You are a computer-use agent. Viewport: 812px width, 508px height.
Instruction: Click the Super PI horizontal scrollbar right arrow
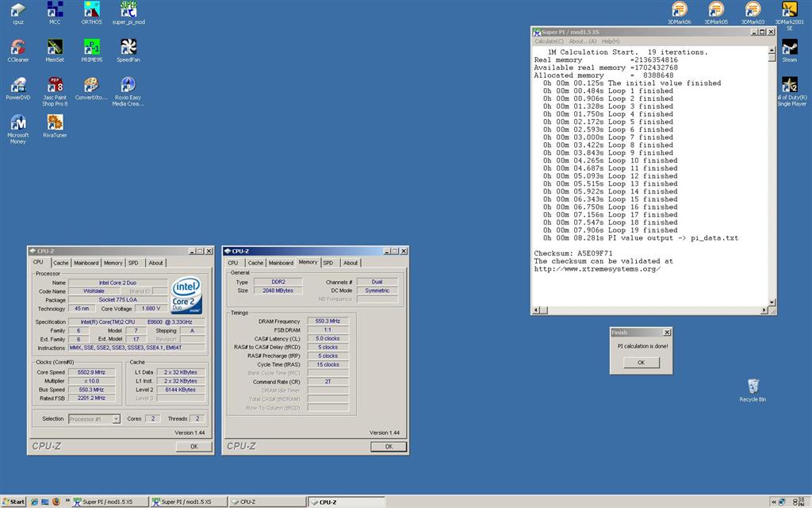point(764,310)
